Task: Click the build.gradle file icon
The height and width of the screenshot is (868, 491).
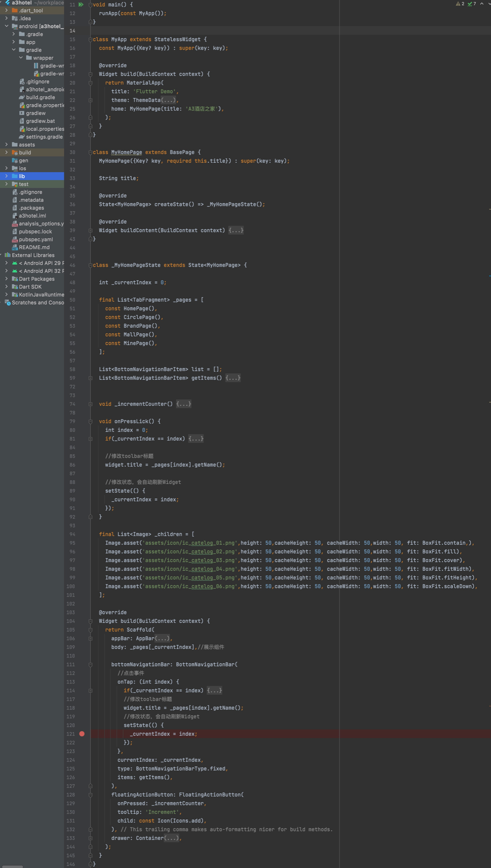Action: click(x=22, y=97)
